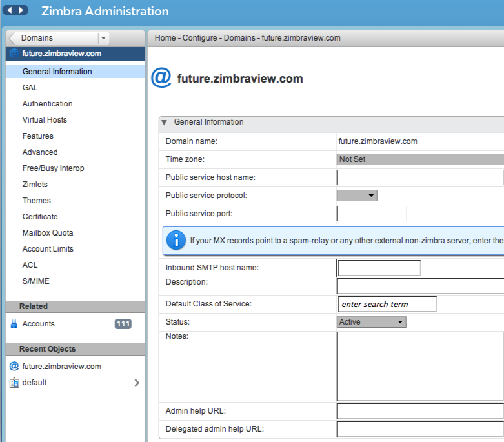Click the Public service host name field
Viewport: 504px width, 442px height.
coord(420,177)
